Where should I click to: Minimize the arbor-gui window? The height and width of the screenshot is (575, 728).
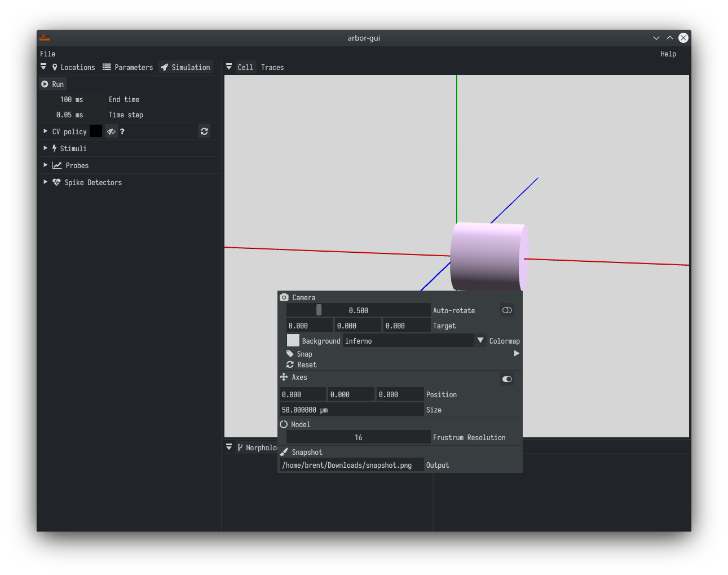(656, 38)
